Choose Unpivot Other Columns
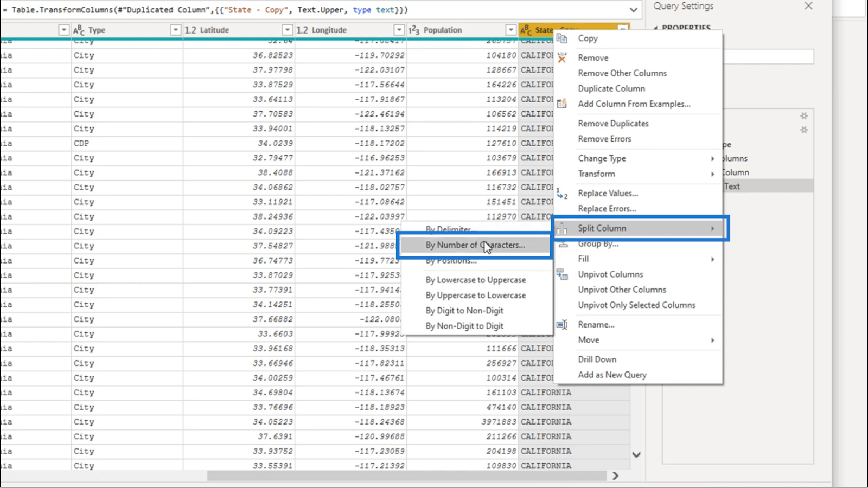The width and height of the screenshot is (868, 488). point(622,290)
